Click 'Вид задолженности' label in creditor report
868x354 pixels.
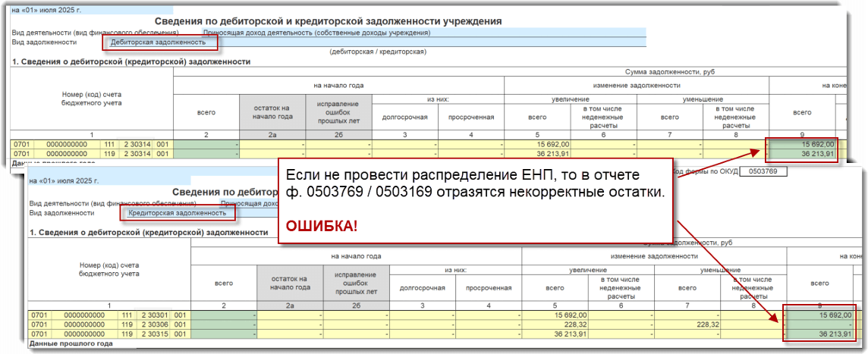tap(62, 213)
